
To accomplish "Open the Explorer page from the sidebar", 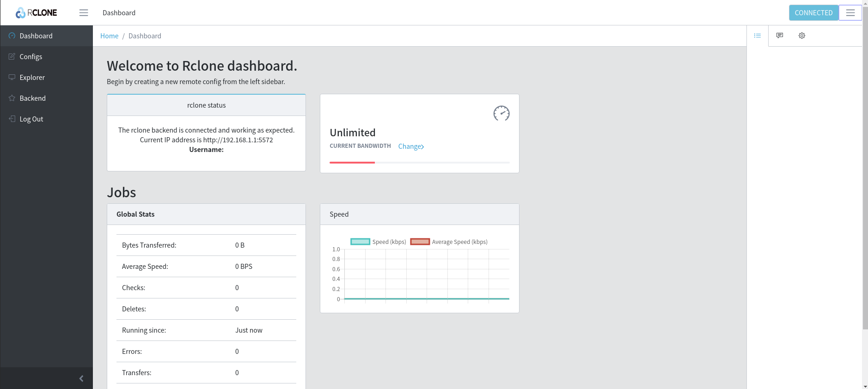I will point(47,77).
